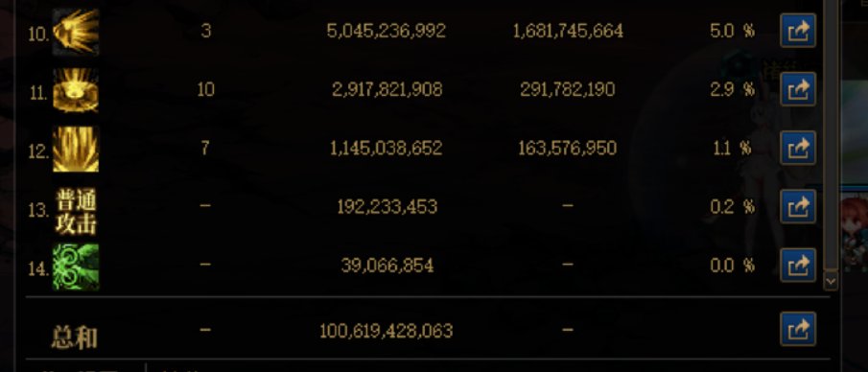Click the vertical scrollbar track
Screen dimensions: 868x372
pyautogui.click(x=831, y=133)
